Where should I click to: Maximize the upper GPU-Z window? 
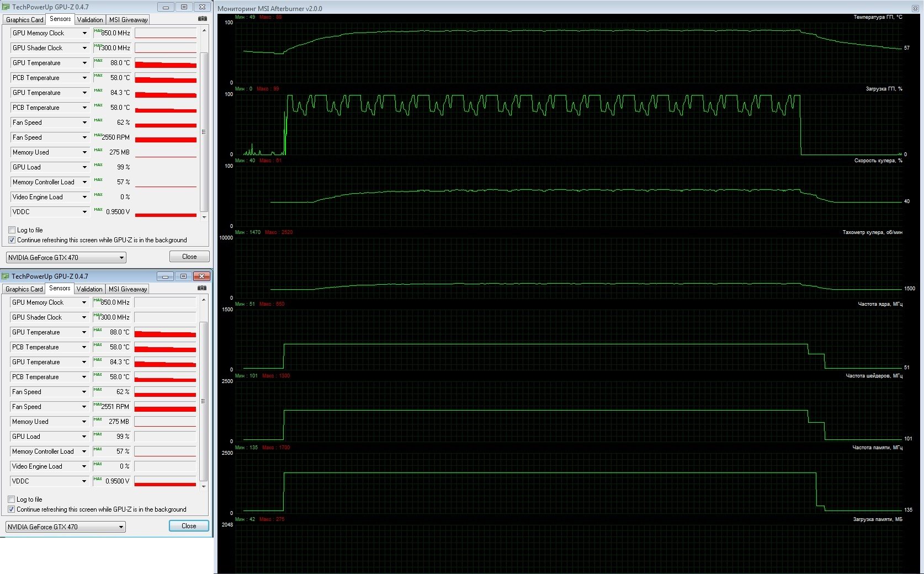click(x=184, y=7)
